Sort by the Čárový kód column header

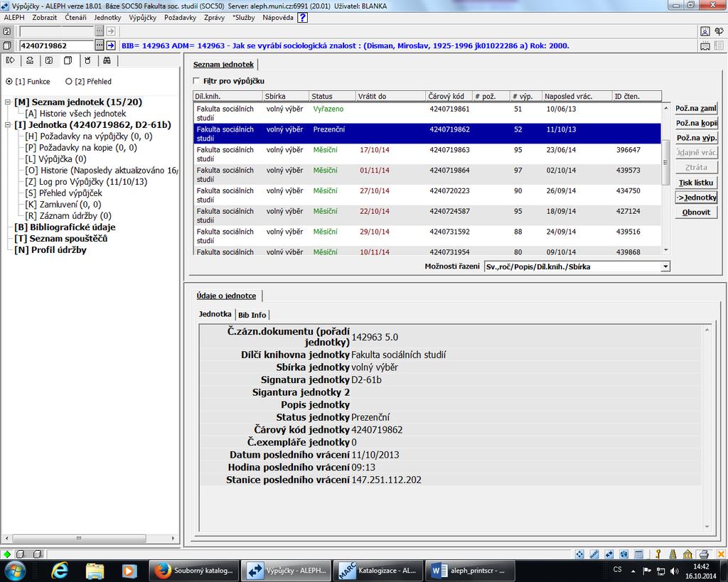(x=449, y=96)
